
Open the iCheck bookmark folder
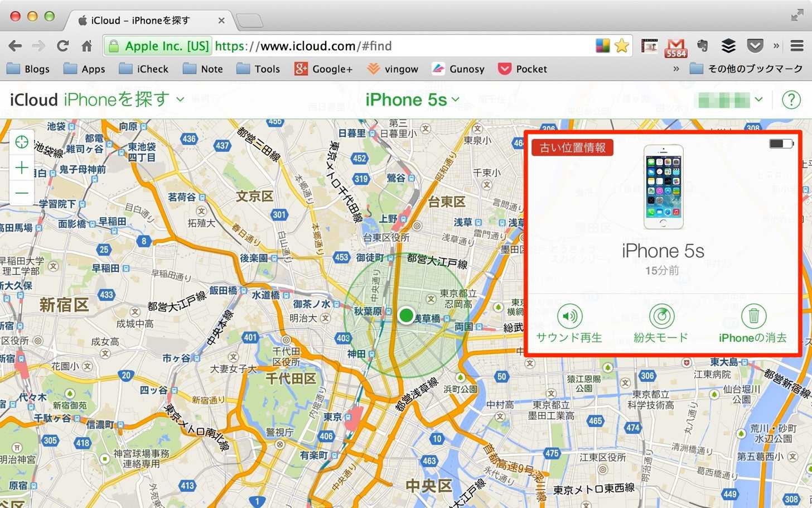tap(144, 69)
